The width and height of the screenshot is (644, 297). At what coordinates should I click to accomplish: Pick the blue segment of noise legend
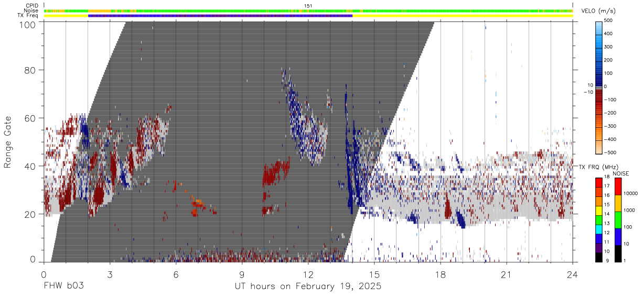(x=618, y=237)
